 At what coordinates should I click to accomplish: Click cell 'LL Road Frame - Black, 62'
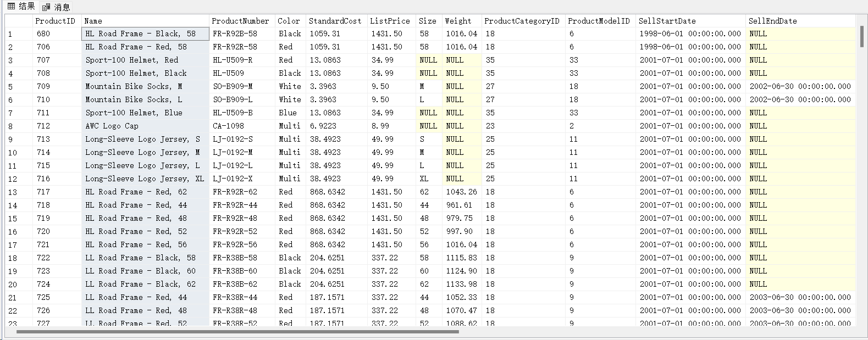pyautogui.click(x=145, y=284)
